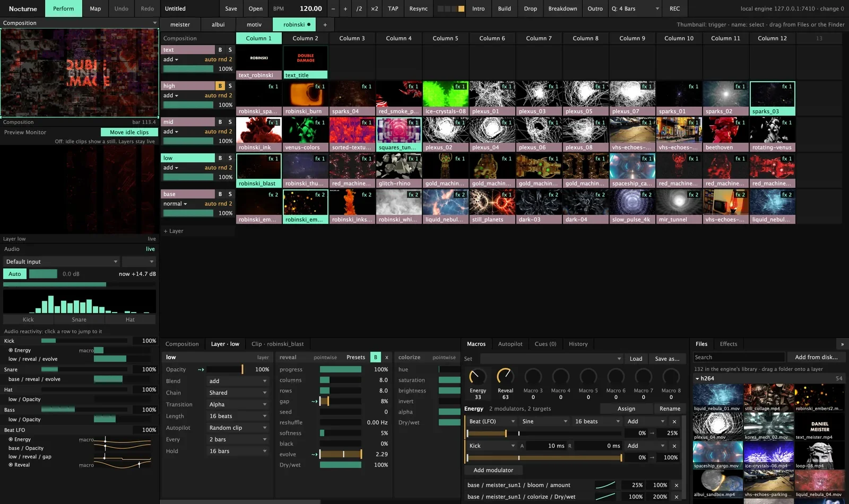Click the gap modulation arrow icon

point(314,401)
